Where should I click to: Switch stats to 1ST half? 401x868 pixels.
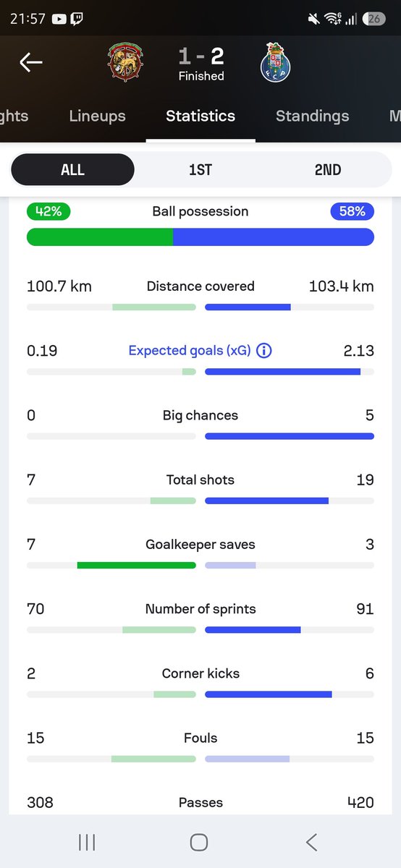(x=200, y=170)
